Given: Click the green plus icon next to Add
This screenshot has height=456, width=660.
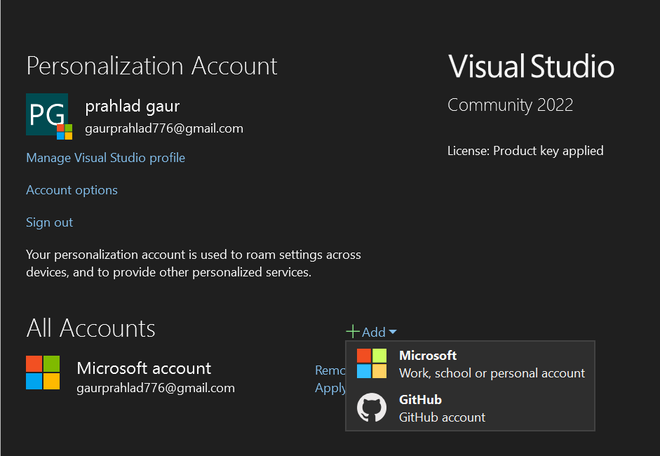Looking at the screenshot, I should coord(352,332).
